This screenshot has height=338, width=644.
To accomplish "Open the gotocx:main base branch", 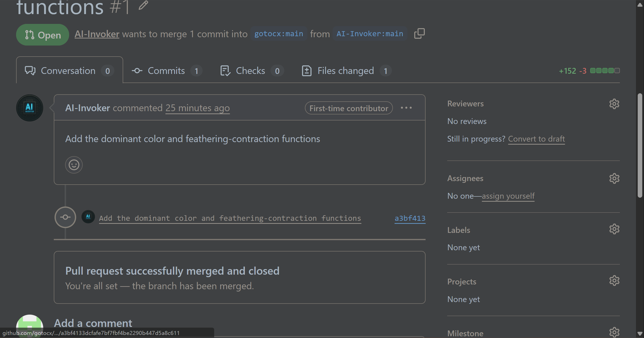I will (x=279, y=34).
